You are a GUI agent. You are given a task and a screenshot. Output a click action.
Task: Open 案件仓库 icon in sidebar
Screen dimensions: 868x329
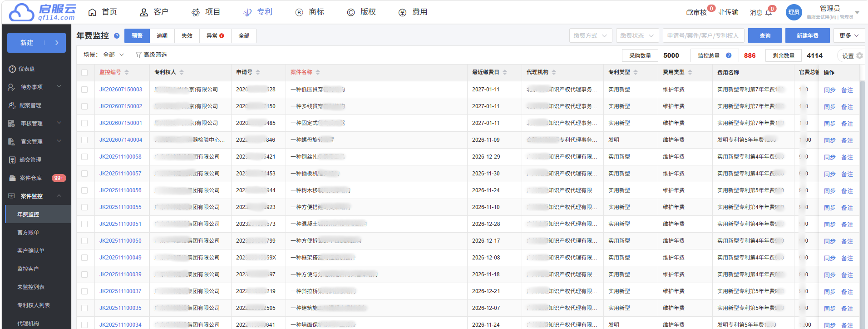coord(12,178)
